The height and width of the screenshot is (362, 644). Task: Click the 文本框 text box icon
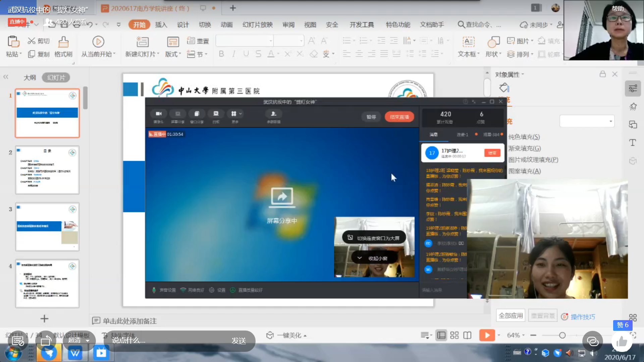tap(468, 42)
